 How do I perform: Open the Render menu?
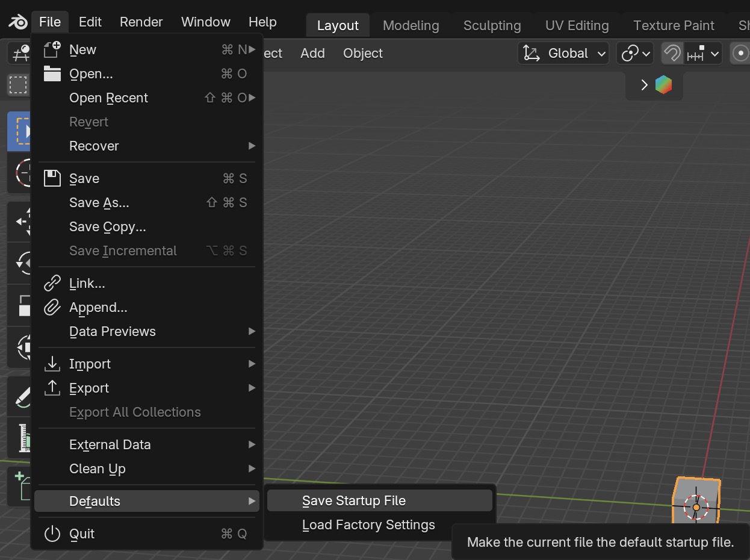tap(141, 22)
